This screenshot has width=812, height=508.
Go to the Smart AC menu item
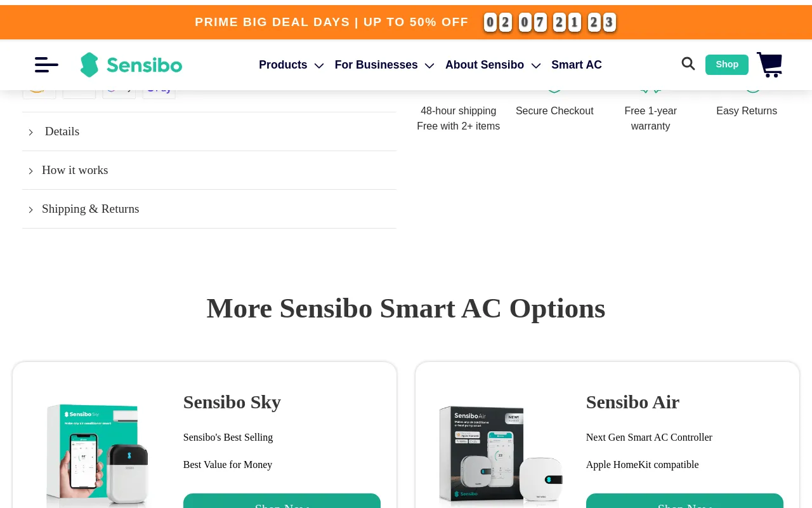click(x=577, y=65)
